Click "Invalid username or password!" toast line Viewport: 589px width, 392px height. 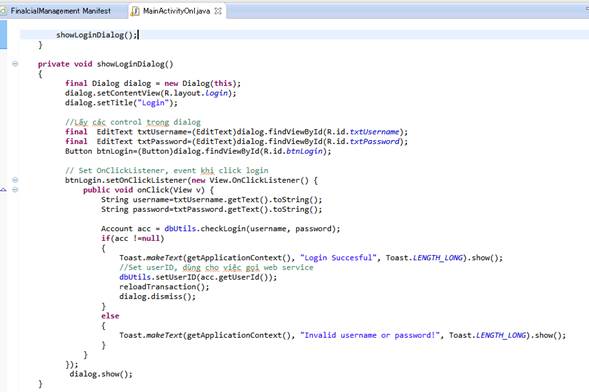click(x=343, y=335)
